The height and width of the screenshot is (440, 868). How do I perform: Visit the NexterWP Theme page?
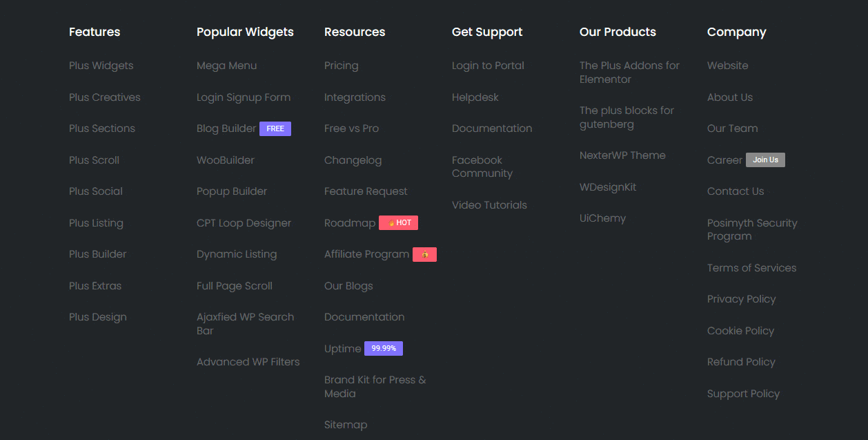623,155
